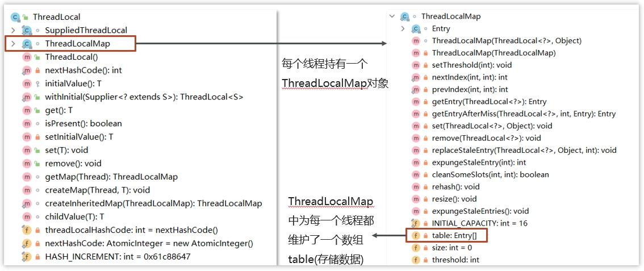The width and height of the screenshot is (644, 271).
Task: Select the threadLocalHashCode field entry
Action: (x=131, y=230)
